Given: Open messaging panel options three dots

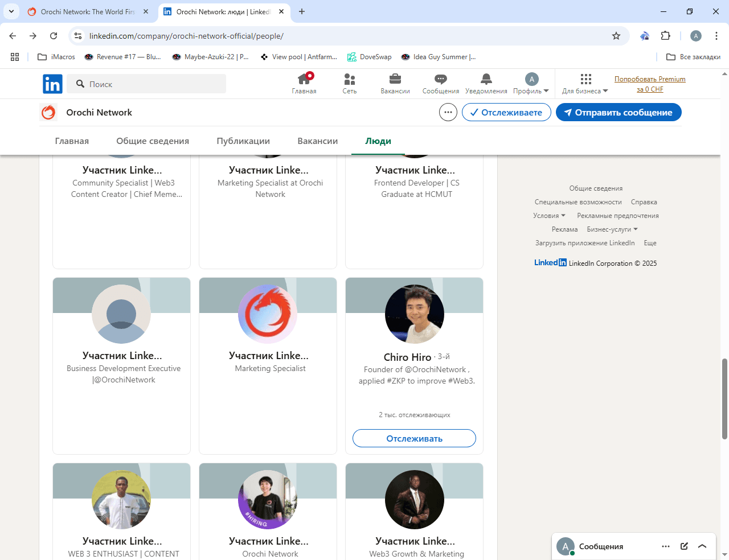Looking at the screenshot, I should [666, 546].
